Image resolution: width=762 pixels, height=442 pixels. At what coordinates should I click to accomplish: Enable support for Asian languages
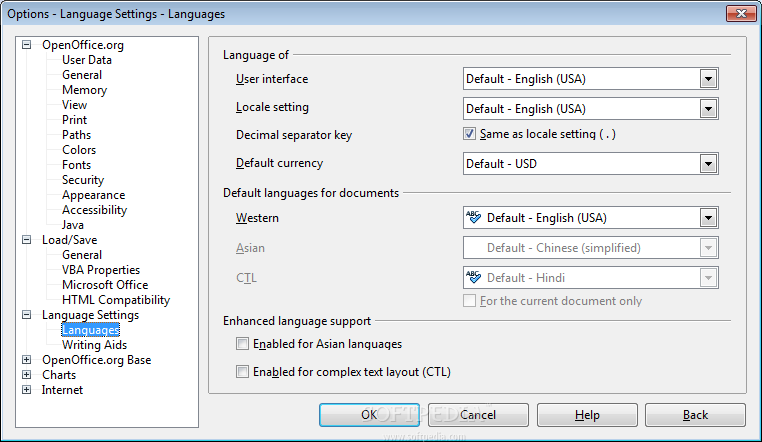point(242,344)
